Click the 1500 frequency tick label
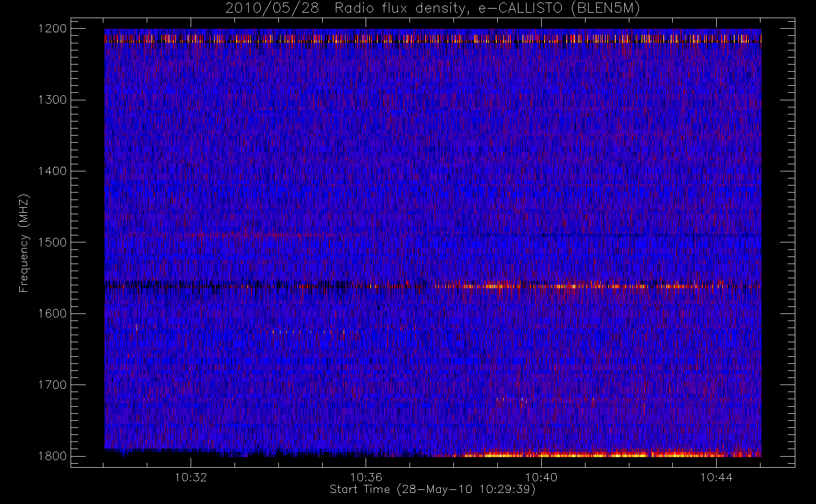The width and height of the screenshot is (816, 504). [x=52, y=242]
